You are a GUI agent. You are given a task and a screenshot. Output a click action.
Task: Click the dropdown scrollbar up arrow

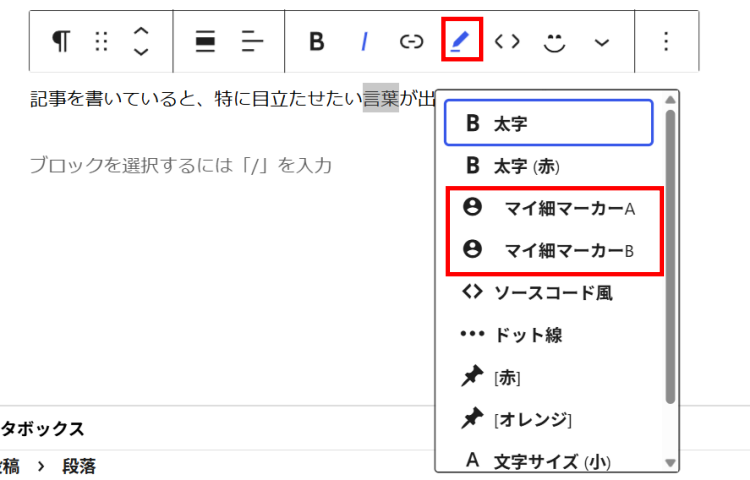pyautogui.click(x=670, y=99)
